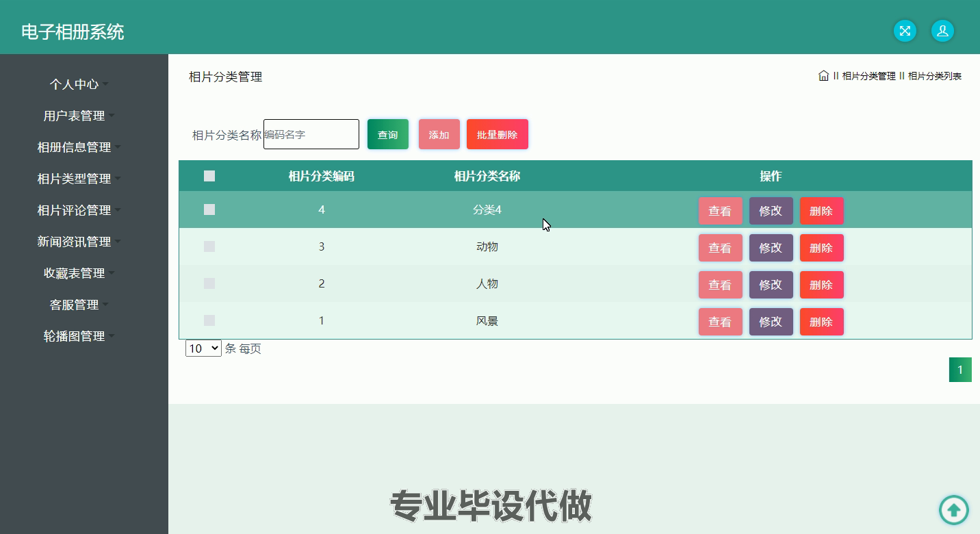This screenshot has height=534, width=980.
Task: Check the checkbox for row 人物
Action: tap(209, 283)
